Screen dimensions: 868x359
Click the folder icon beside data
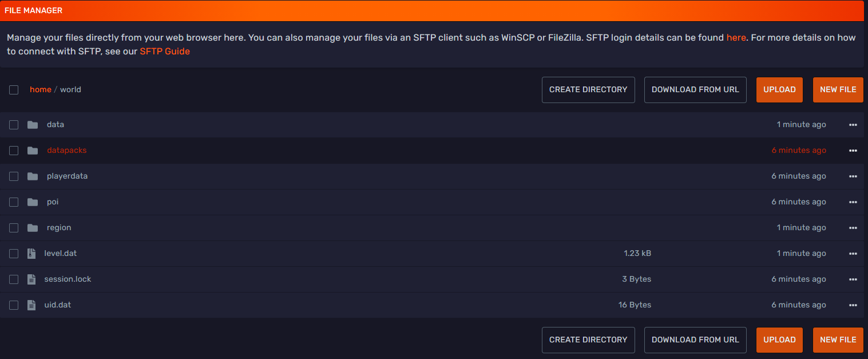point(33,125)
